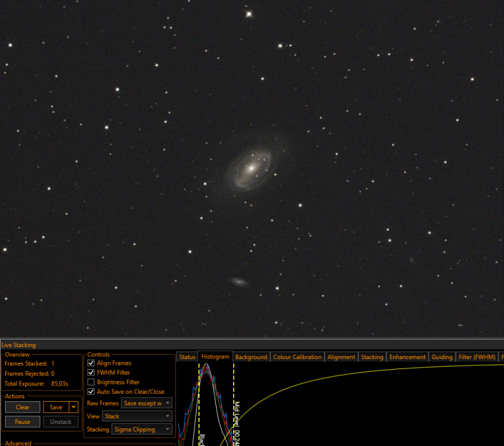Pause the live stacking
This screenshot has width=504, height=446.
coord(23,421)
